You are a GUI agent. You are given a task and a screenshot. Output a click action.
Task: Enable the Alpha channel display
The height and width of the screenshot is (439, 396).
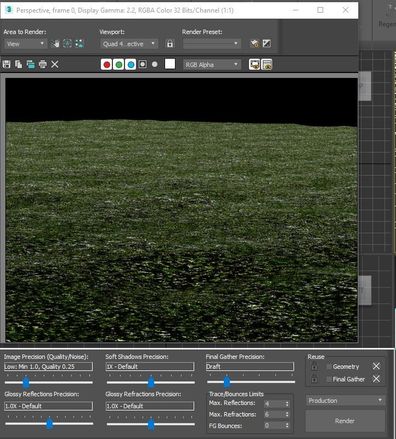(x=143, y=64)
